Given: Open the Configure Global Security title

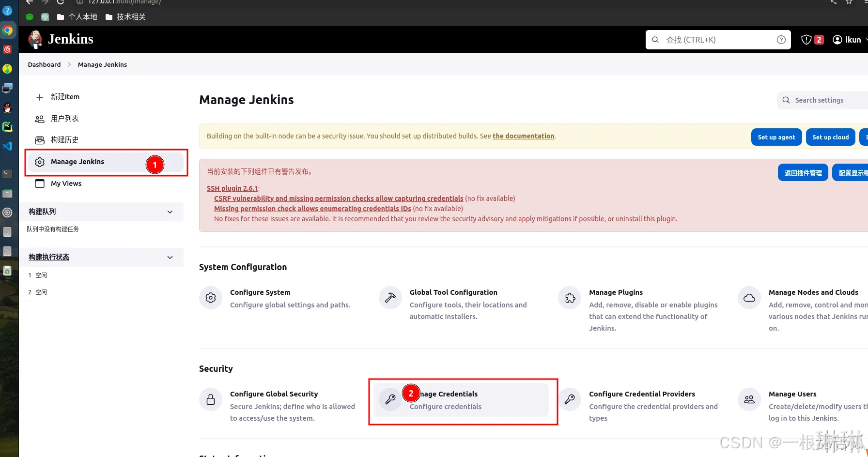Looking at the screenshot, I should click(274, 394).
